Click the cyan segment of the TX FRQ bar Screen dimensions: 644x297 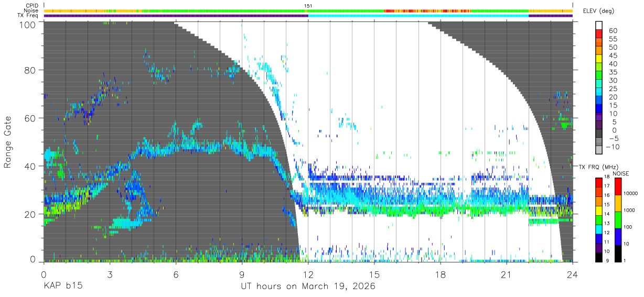(599, 229)
